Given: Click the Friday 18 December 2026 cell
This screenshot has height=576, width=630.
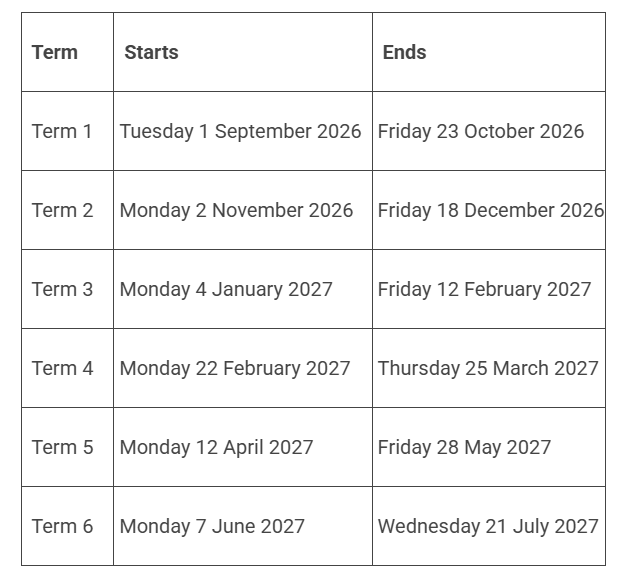Looking at the screenshot, I should (491, 210).
